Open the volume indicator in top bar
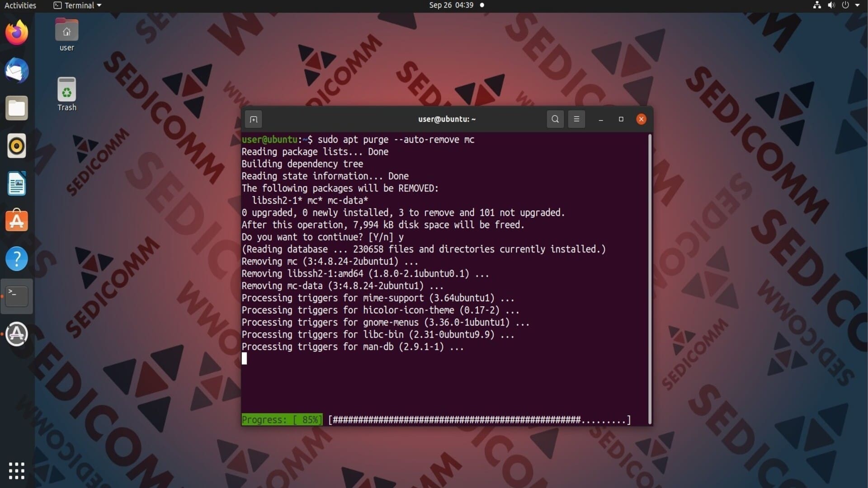Screen dimensions: 868x488 pyautogui.click(x=831, y=5)
